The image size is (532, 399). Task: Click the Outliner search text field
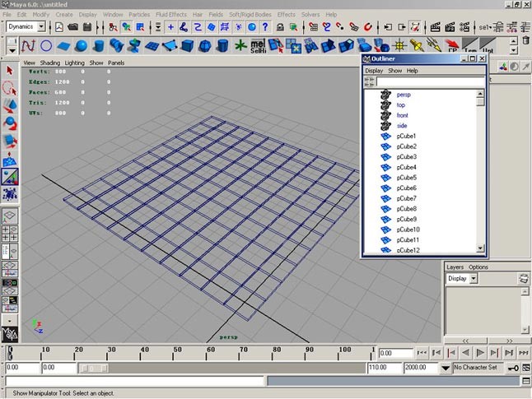click(430, 81)
